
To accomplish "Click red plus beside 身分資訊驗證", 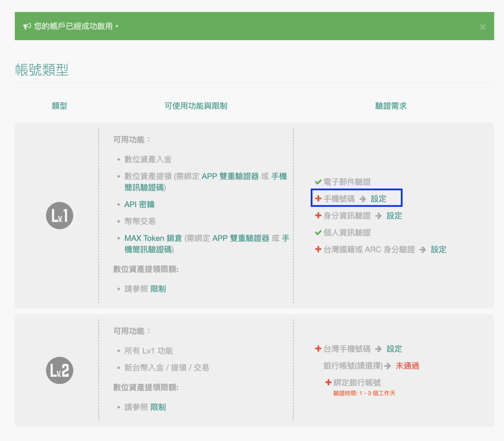I will pyautogui.click(x=318, y=216).
